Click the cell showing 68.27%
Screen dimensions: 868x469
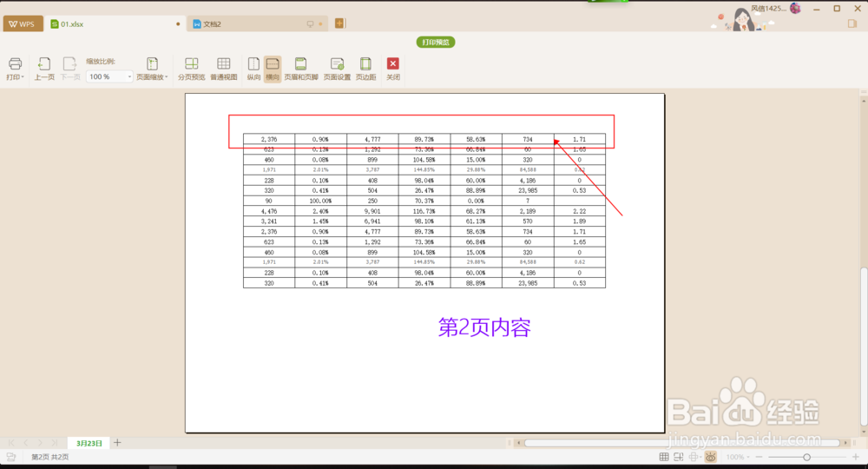[476, 211]
